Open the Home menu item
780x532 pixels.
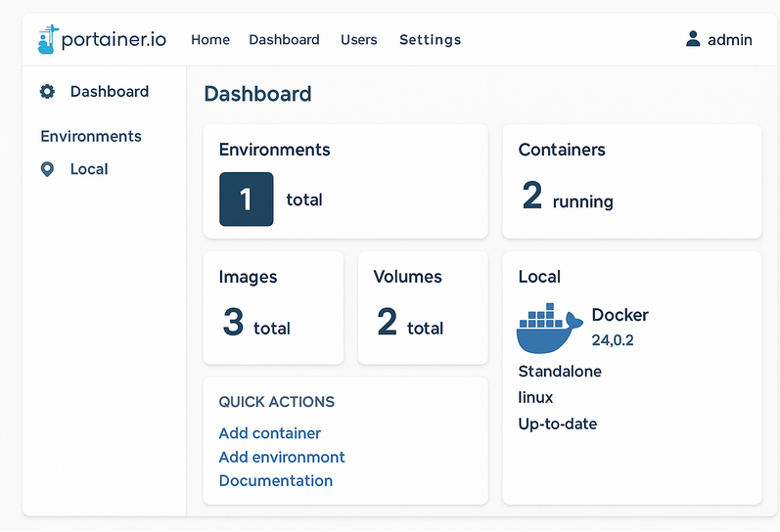(210, 40)
